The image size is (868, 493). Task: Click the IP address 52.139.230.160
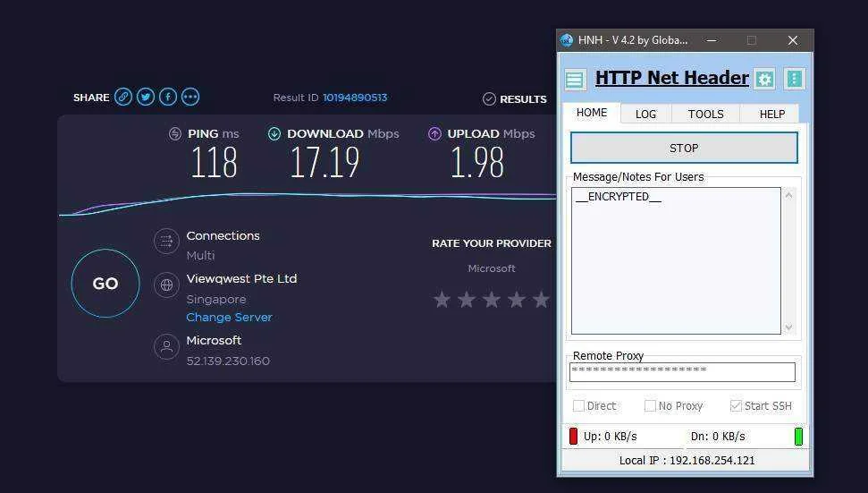pyautogui.click(x=228, y=361)
